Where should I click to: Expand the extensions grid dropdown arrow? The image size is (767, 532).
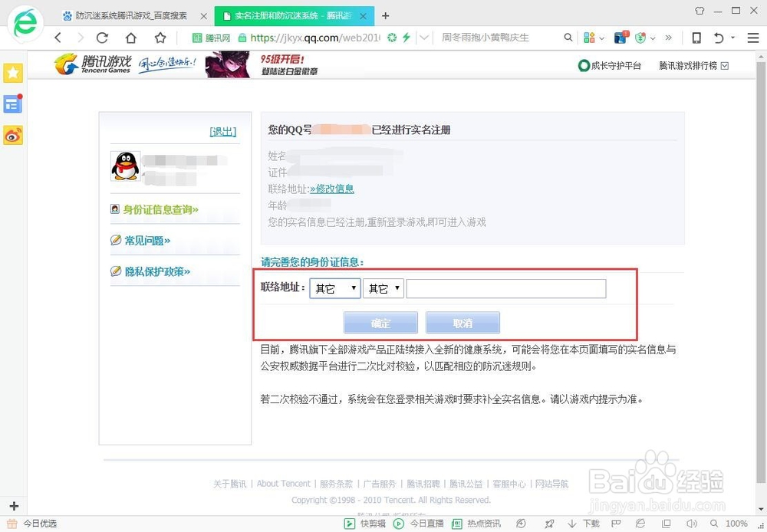pyautogui.click(x=601, y=38)
